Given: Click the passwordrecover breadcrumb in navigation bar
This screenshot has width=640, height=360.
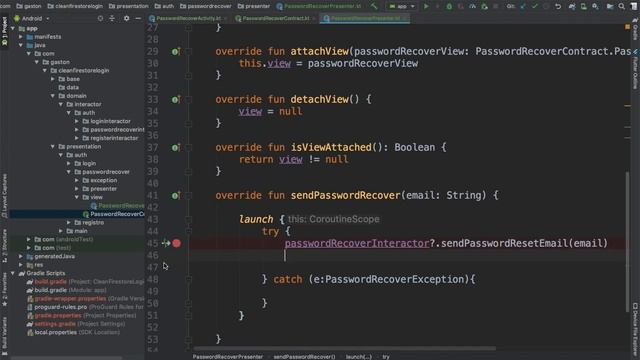Looking at the screenshot, I should point(206,6).
